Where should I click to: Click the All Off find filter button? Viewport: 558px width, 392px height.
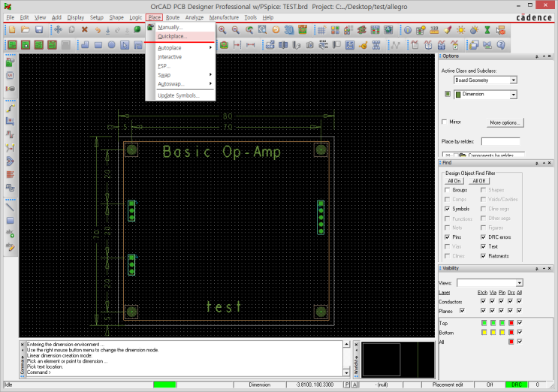[x=480, y=181]
